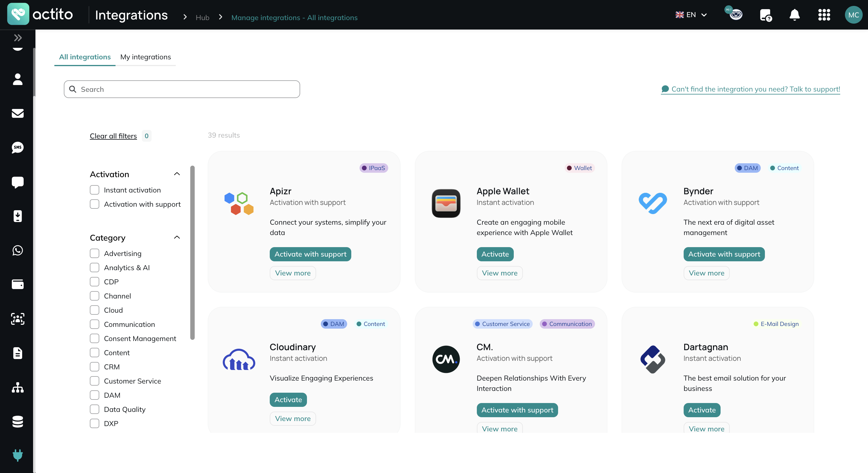The height and width of the screenshot is (473, 868).
Task: Click Activate with support on CM. card
Action: pyautogui.click(x=517, y=410)
